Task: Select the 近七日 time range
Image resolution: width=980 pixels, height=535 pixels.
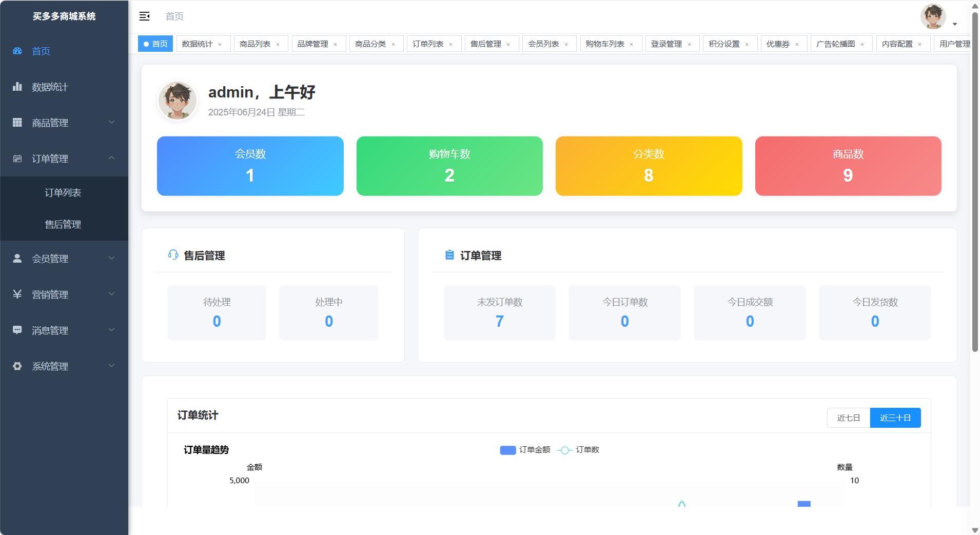Action: coord(848,418)
